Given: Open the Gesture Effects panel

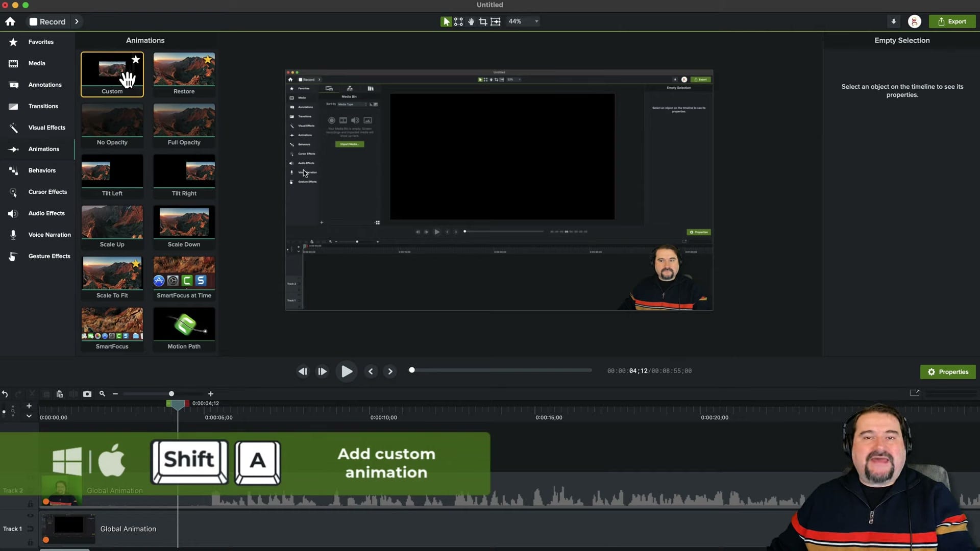Looking at the screenshot, I should [x=49, y=256].
